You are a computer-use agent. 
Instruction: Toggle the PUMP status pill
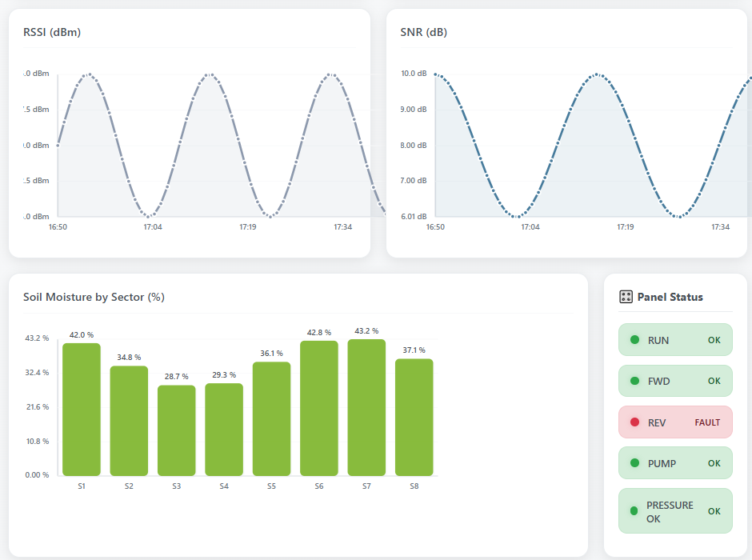(675, 462)
